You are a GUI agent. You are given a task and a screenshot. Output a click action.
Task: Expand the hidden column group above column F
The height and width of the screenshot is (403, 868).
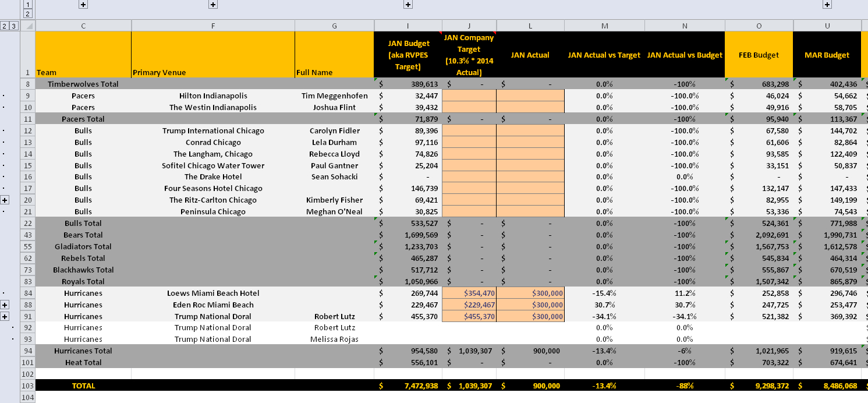(x=213, y=5)
